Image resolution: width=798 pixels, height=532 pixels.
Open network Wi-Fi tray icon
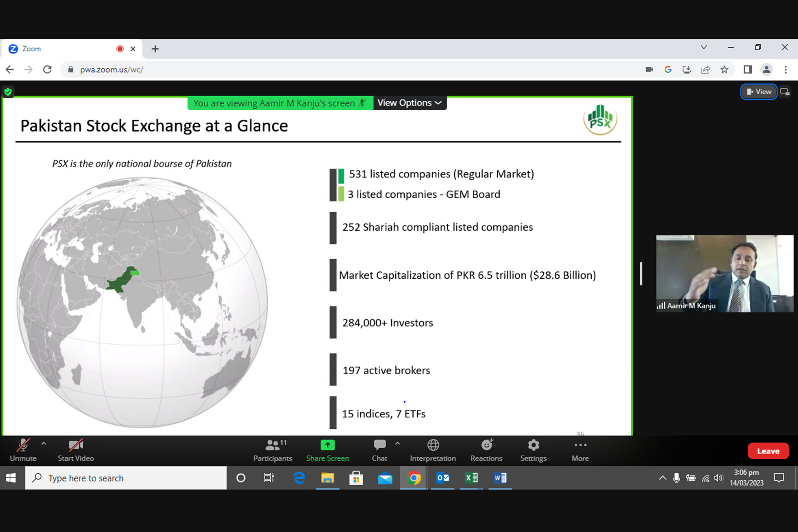click(x=705, y=478)
